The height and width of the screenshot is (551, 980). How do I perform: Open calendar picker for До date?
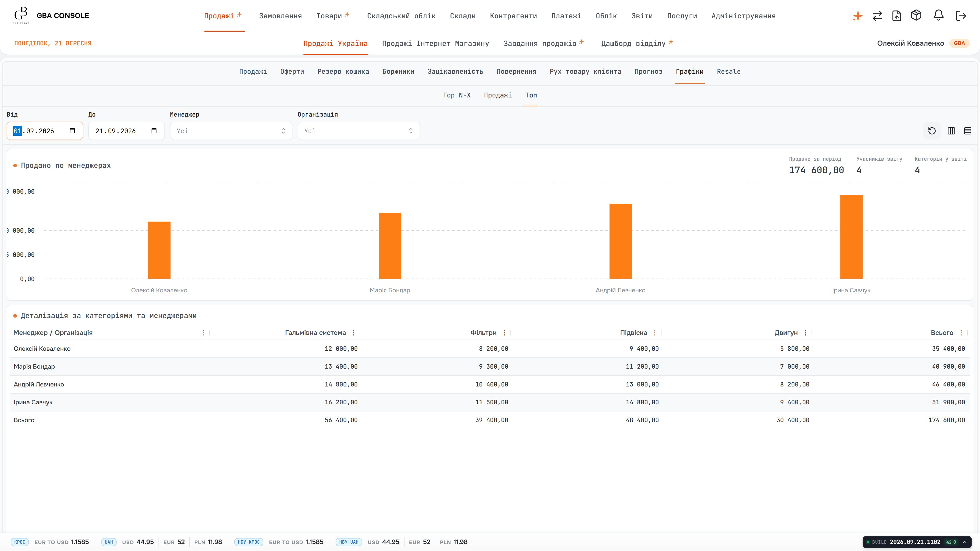pyautogui.click(x=154, y=131)
